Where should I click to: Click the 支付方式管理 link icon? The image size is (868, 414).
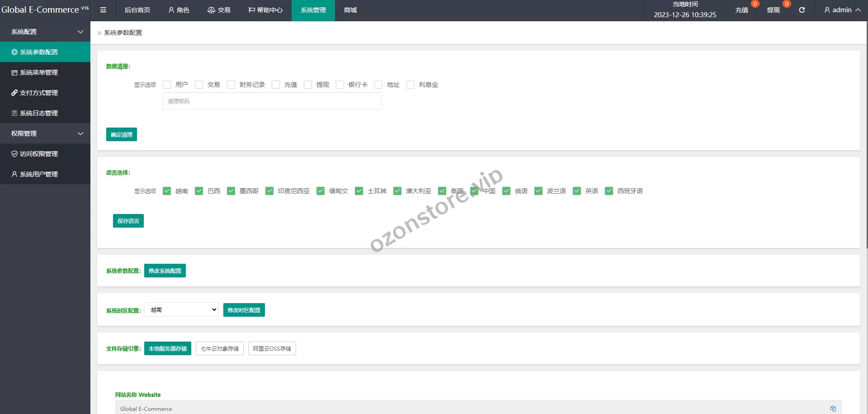(14, 93)
